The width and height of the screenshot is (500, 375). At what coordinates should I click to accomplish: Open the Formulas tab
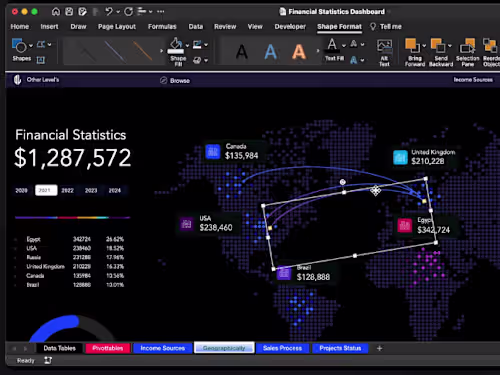pyautogui.click(x=162, y=27)
